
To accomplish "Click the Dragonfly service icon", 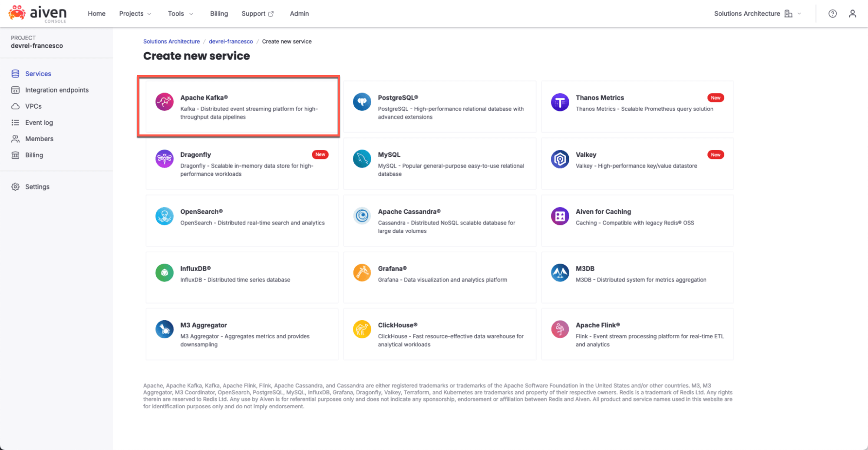I will pos(165,159).
